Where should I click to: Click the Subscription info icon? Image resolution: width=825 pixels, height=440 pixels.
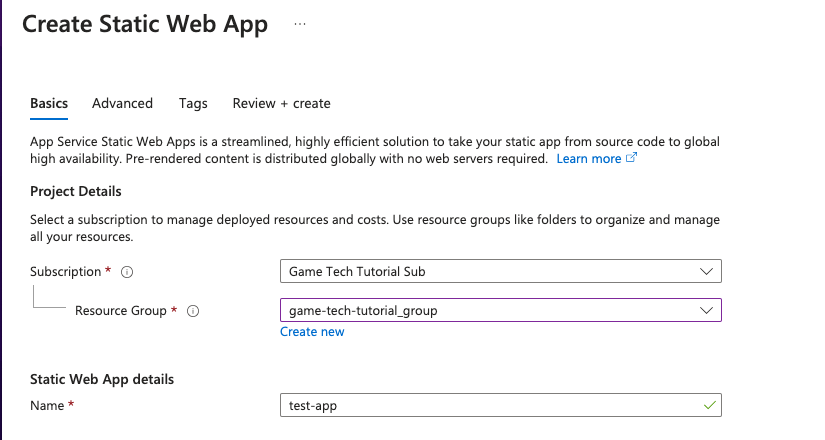127,272
